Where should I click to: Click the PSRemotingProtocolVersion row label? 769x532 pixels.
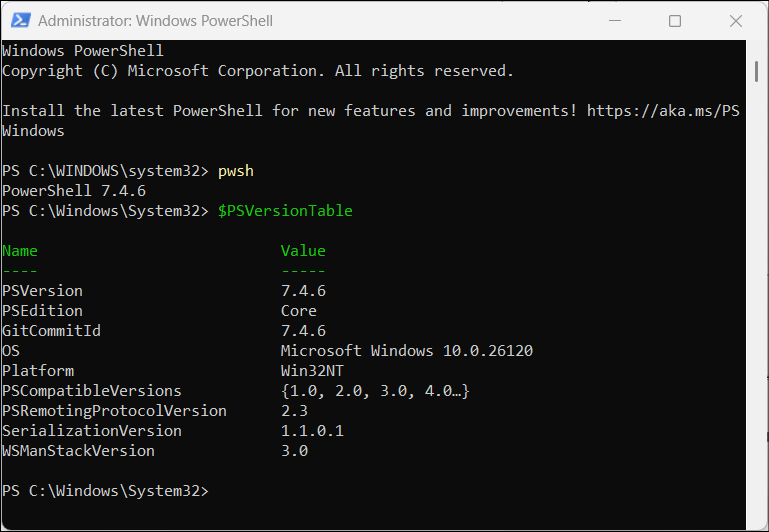click(114, 411)
